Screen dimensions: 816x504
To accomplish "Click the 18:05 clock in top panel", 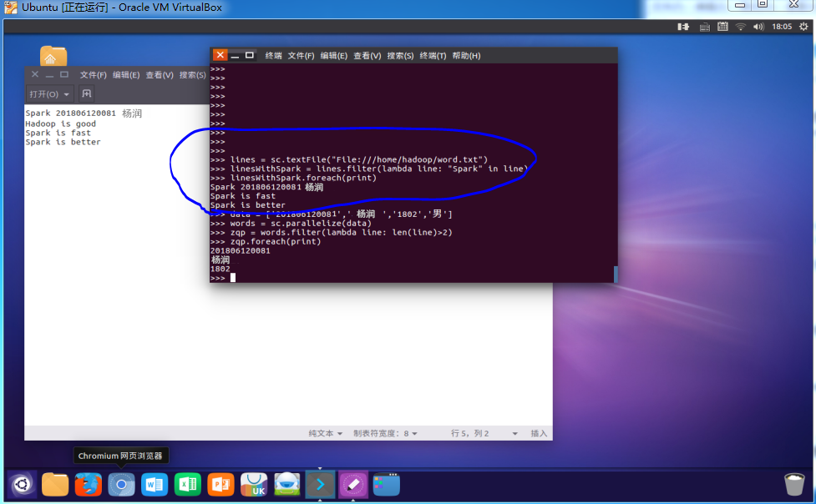I will pyautogui.click(x=782, y=27).
